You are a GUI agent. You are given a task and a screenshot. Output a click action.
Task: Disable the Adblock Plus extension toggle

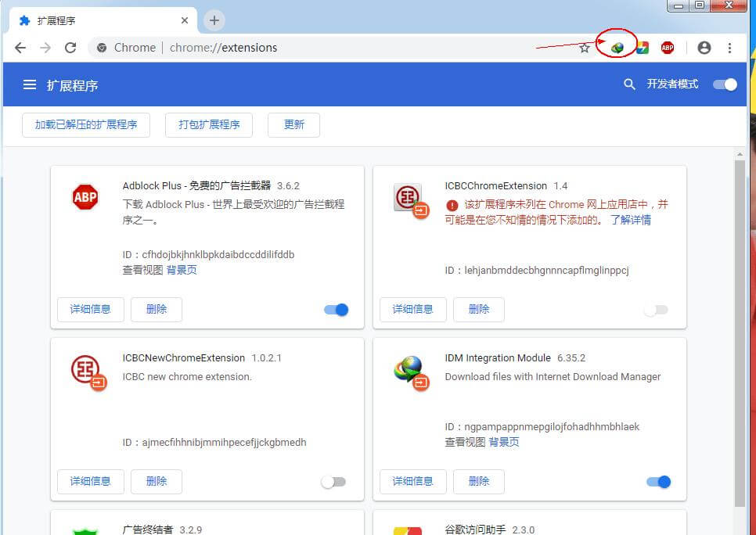[337, 310]
